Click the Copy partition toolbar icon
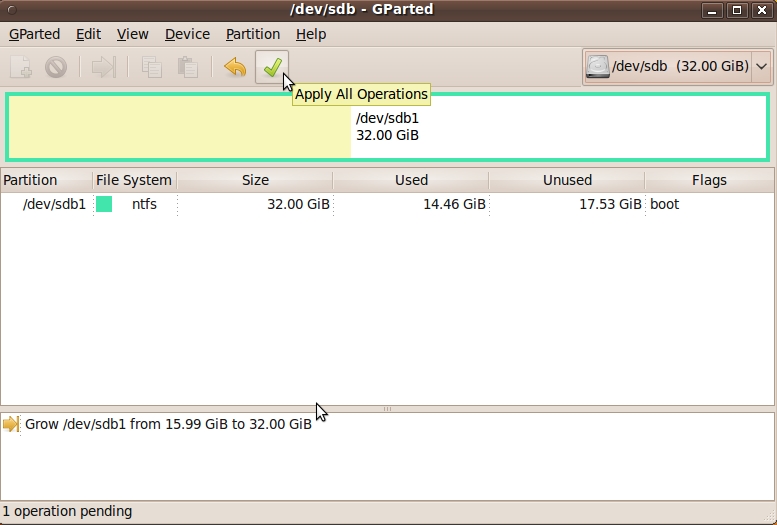Screen dimensions: 777x525 click(x=152, y=67)
